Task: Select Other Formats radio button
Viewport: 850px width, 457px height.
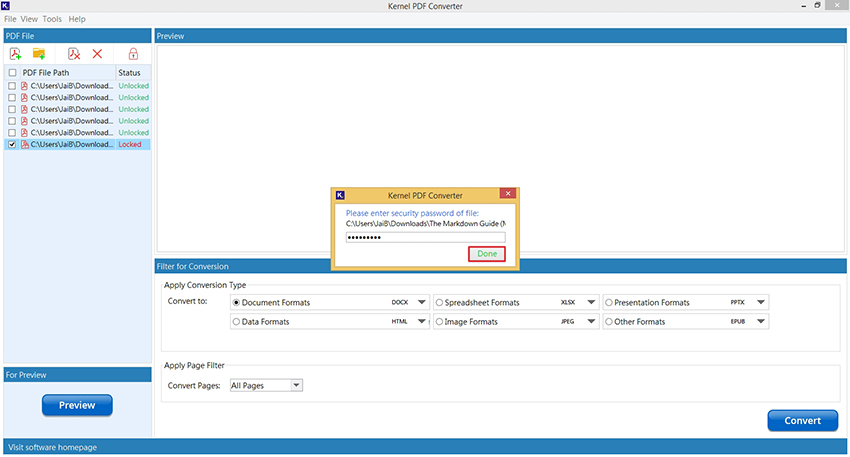Action: [x=609, y=321]
